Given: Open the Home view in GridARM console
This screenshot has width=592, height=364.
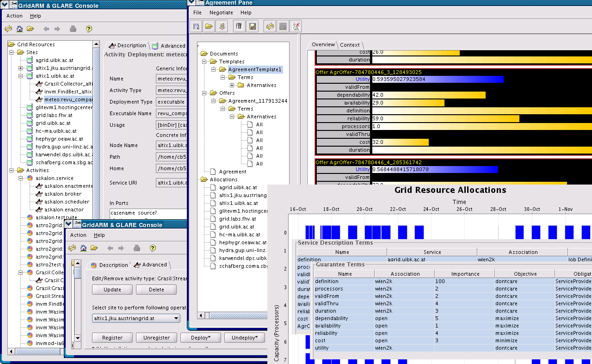Looking at the screenshot, I should 18,29.
